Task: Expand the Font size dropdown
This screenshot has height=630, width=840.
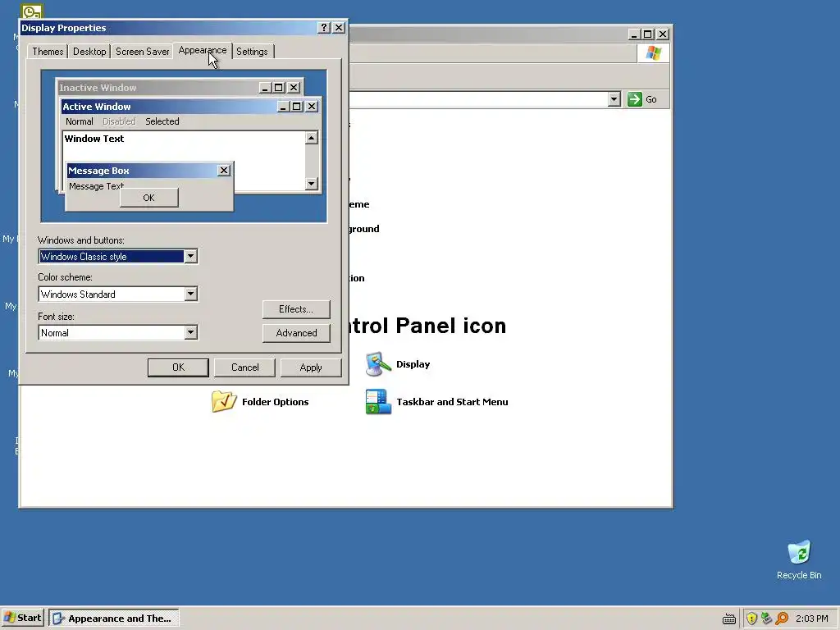Action: (190, 333)
